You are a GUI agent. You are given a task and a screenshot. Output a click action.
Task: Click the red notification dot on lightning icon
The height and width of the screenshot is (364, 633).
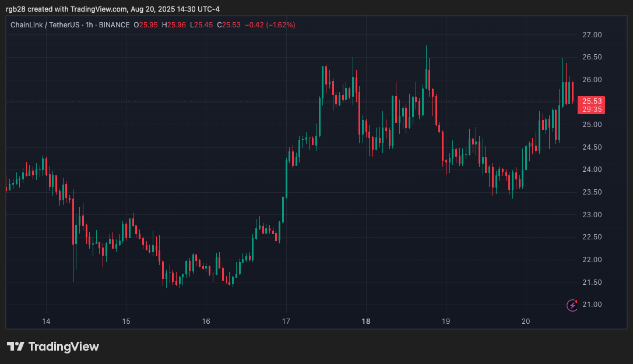click(575, 301)
